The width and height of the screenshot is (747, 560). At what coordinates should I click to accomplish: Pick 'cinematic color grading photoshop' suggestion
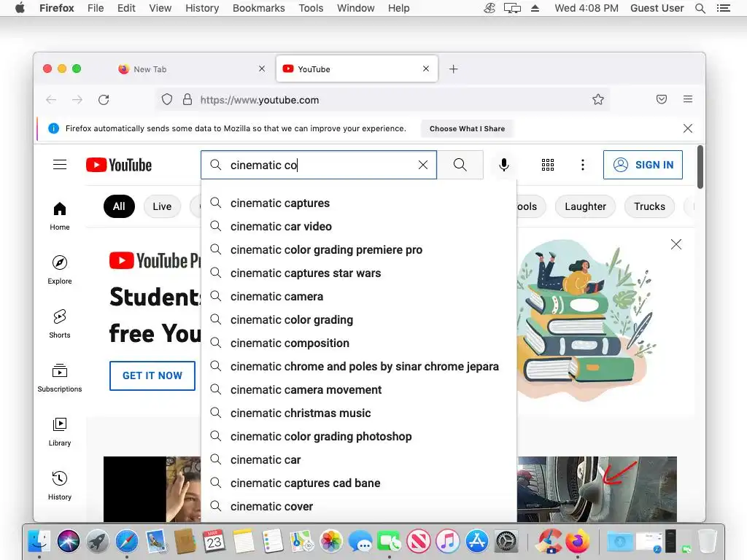(359, 436)
